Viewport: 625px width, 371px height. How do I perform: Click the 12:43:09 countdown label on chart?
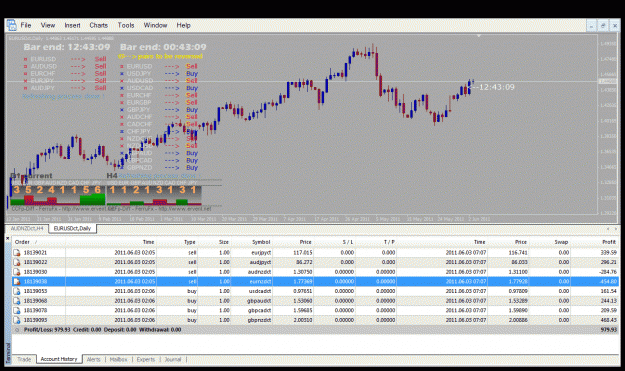click(x=496, y=87)
